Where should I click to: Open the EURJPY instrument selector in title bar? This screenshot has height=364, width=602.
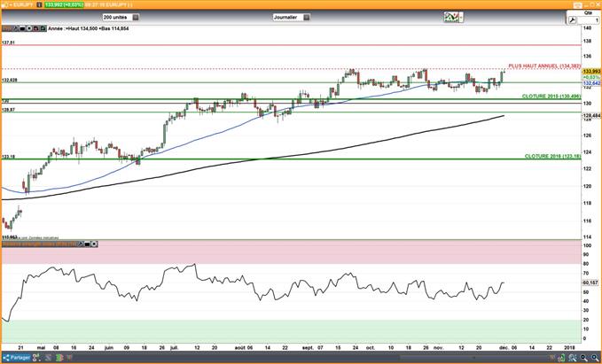21,4
